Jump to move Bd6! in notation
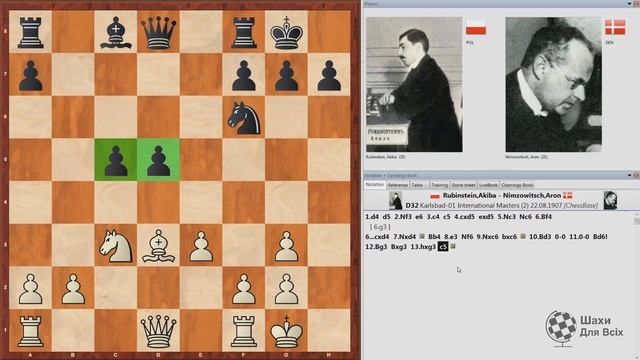 click(600, 237)
